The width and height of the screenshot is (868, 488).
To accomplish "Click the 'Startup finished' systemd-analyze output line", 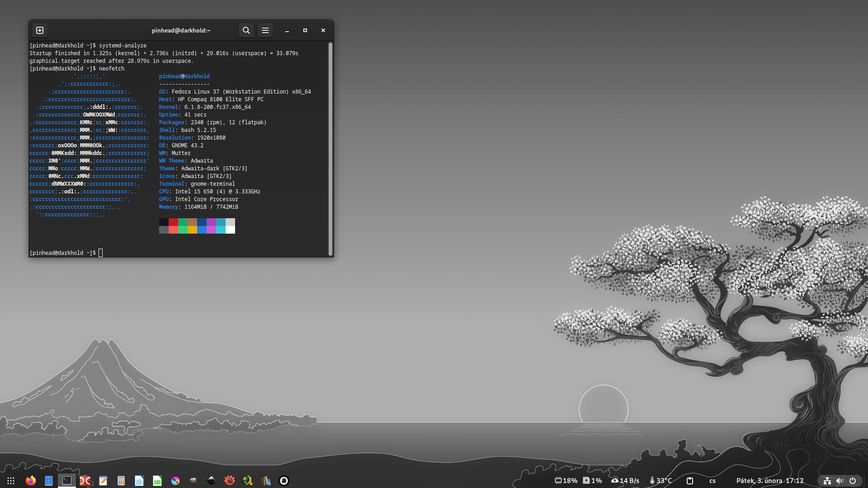I will [164, 53].
